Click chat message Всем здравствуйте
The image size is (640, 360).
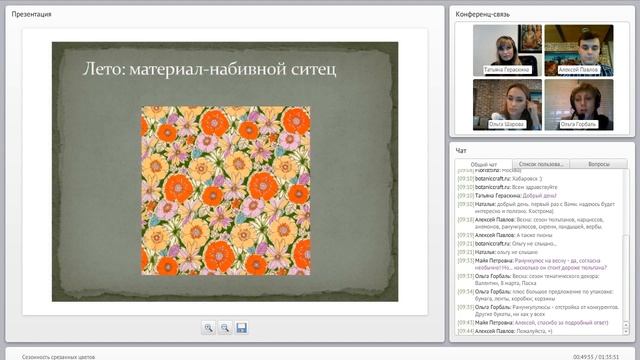click(x=507, y=187)
